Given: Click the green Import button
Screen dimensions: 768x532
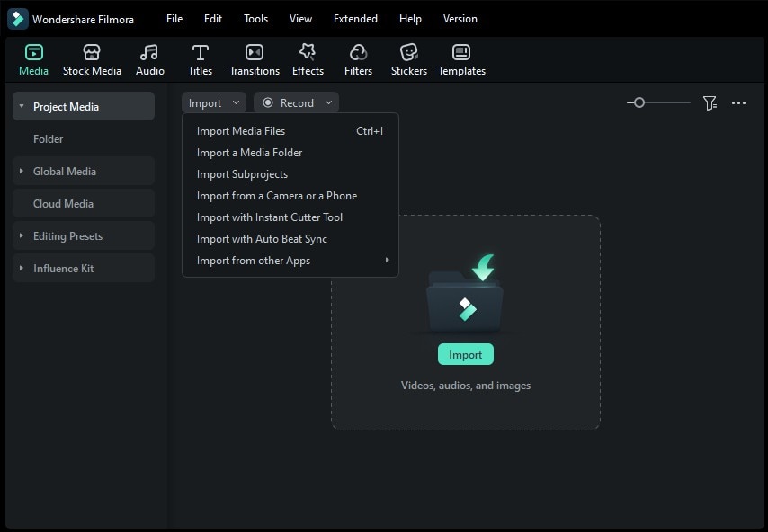Looking at the screenshot, I should point(465,354).
